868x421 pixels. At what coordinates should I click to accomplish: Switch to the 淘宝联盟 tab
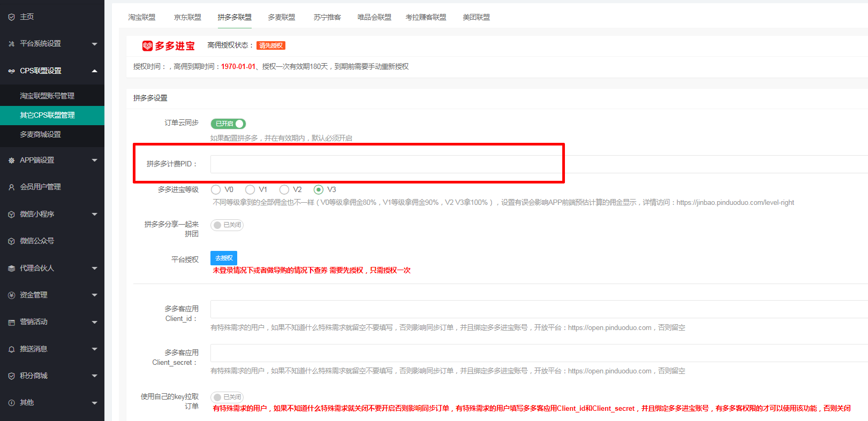coord(142,17)
